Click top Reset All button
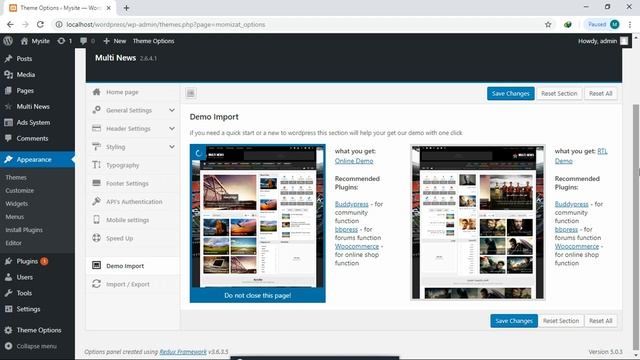The image size is (640, 360). pos(600,93)
